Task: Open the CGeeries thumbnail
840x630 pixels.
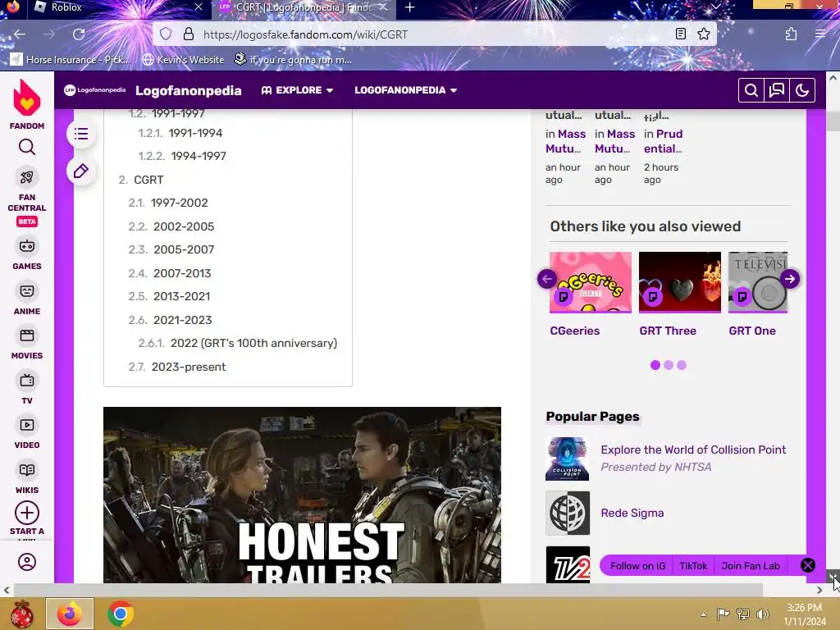Action: (591, 282)
